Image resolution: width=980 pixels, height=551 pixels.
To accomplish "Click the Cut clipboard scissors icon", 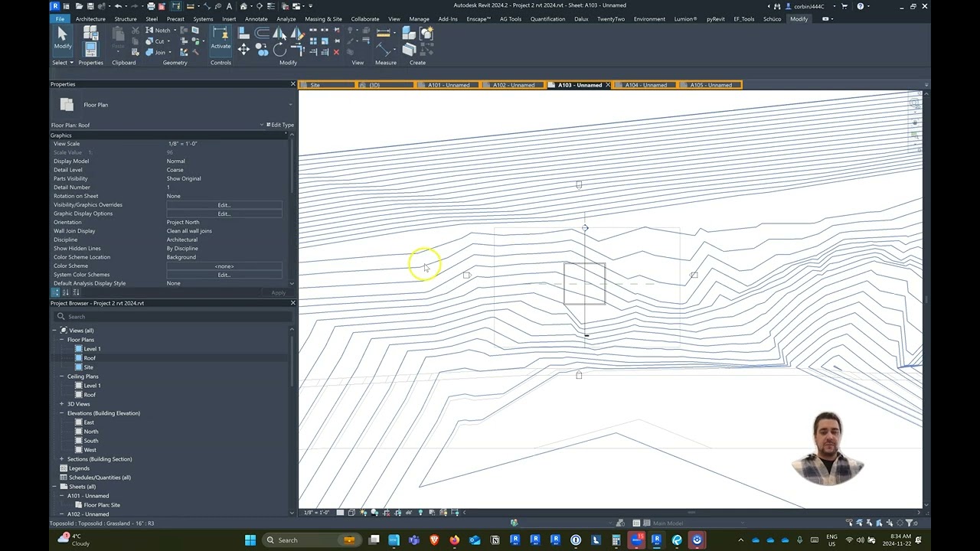I will click(136, 31).
